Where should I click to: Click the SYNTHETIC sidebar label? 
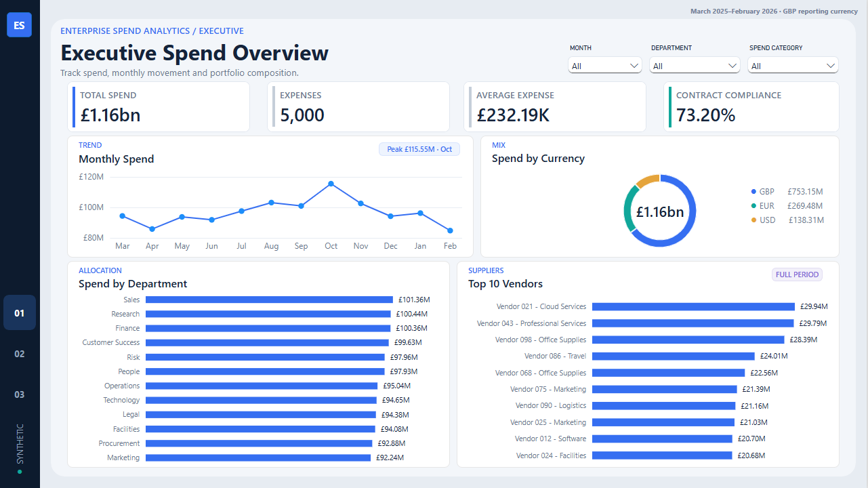tap(20, 444)
